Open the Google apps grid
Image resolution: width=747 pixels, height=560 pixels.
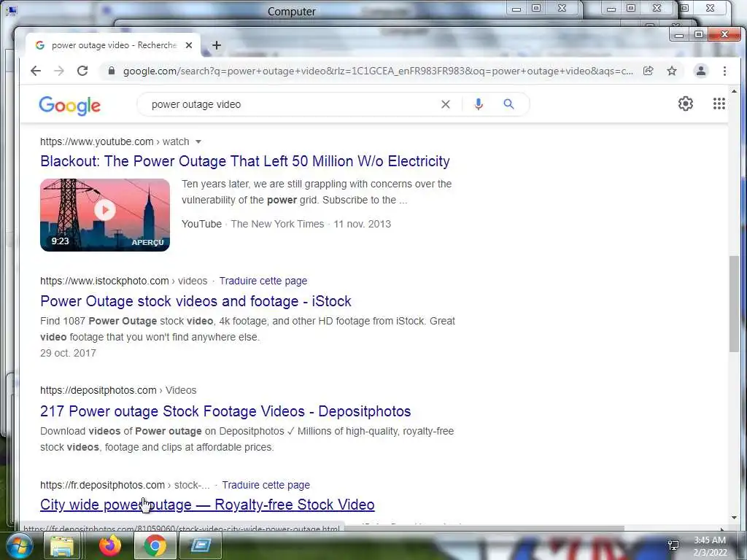[719, 104]
